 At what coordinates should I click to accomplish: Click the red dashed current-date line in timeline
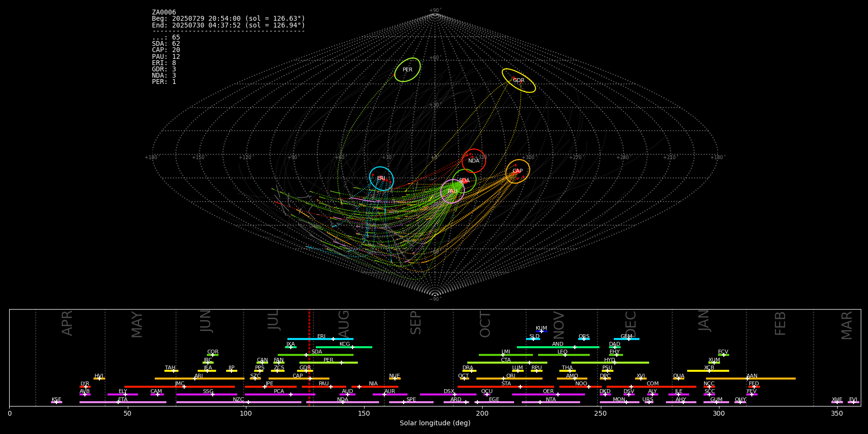point(309,358)
